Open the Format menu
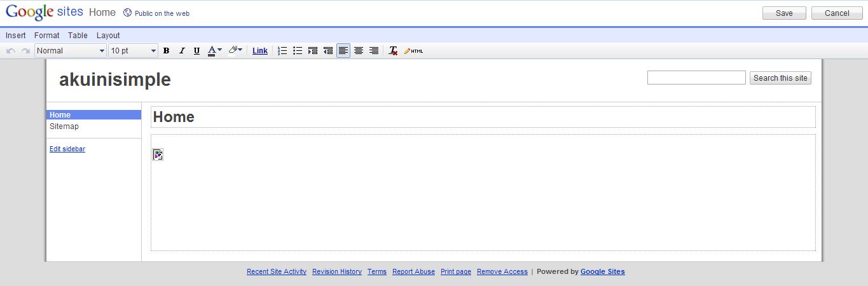The width and height of the screenshot is (868, 286). click(x=47, y=36)
